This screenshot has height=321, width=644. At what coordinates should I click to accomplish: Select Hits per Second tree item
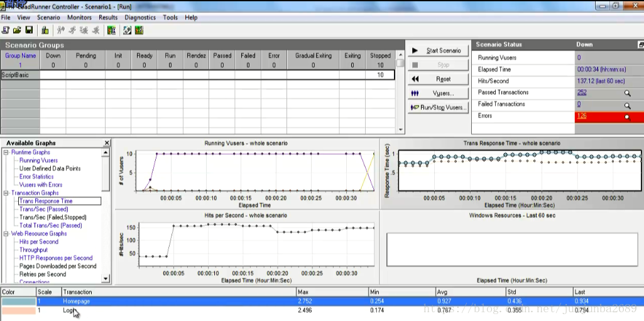coord(39,242)
